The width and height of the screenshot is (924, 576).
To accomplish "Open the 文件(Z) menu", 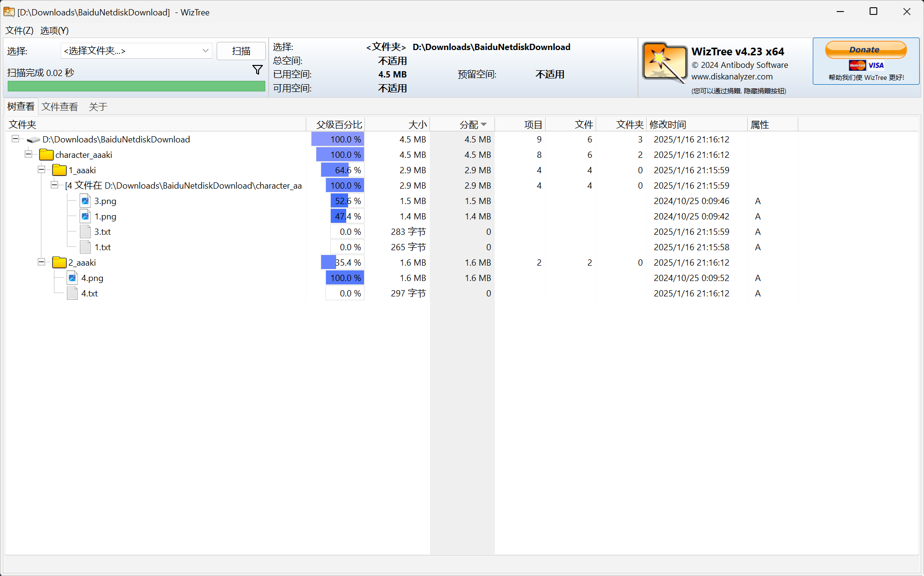I will 19,31.
